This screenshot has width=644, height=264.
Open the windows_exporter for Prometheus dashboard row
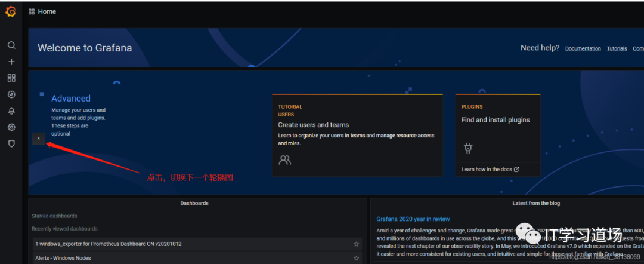197,244
